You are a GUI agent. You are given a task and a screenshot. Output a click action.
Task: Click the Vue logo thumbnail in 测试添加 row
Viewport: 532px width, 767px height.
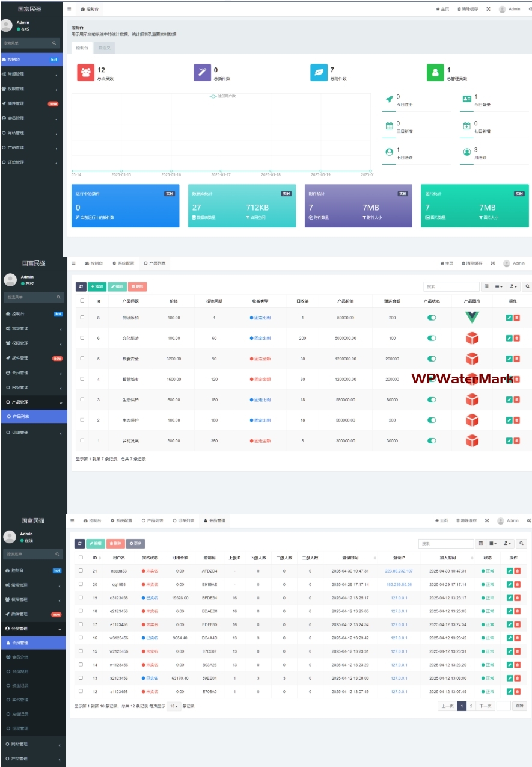[x=472, y=318]
